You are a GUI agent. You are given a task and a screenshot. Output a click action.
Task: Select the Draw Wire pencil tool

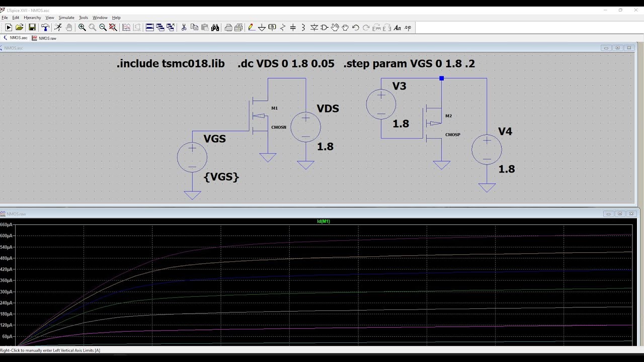(251, 28)
